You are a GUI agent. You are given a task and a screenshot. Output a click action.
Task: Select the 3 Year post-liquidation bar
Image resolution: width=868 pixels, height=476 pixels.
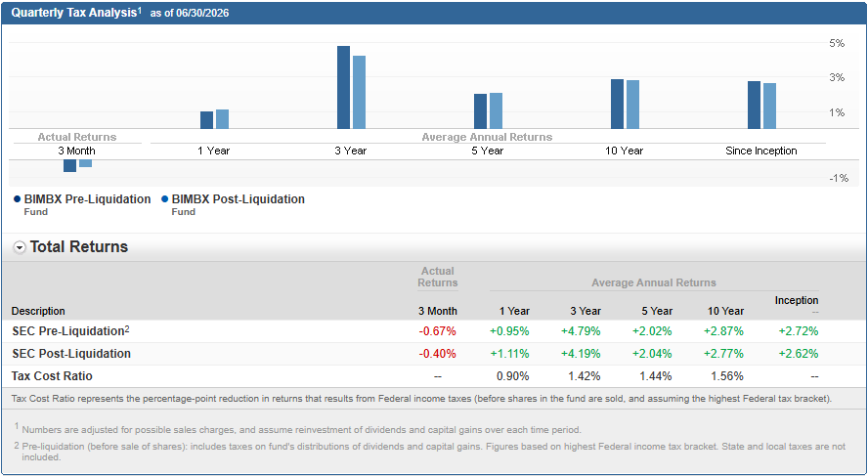(x=360, y=93)
